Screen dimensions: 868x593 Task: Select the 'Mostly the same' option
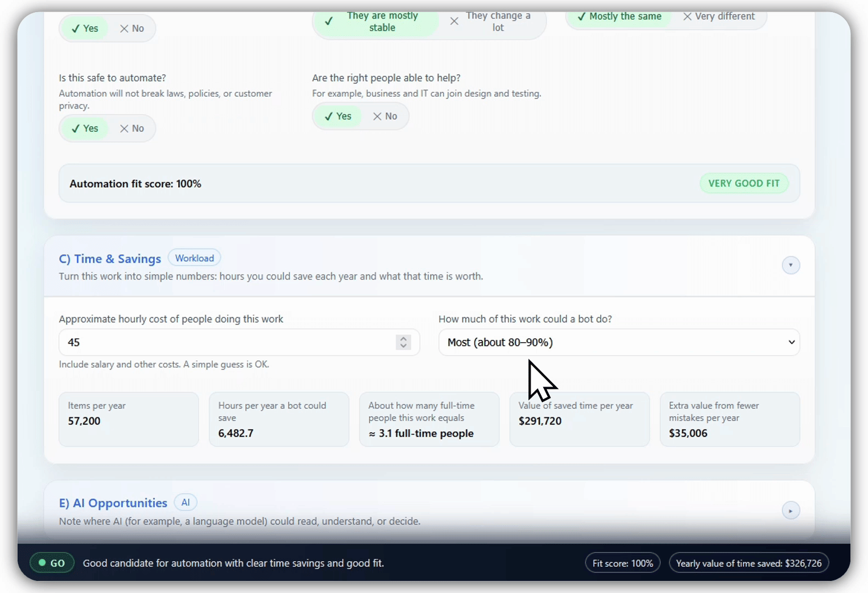coord(619,16)
